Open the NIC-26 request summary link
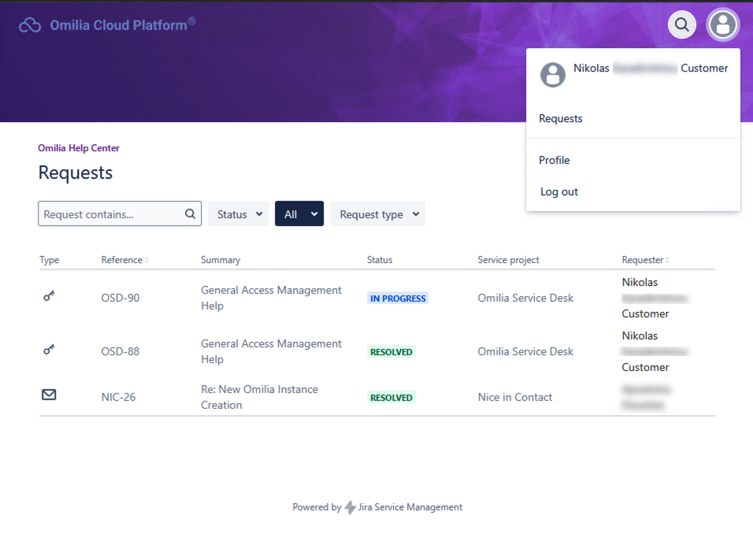The width and height of the screenshot is (753, 560). [259, 397]
